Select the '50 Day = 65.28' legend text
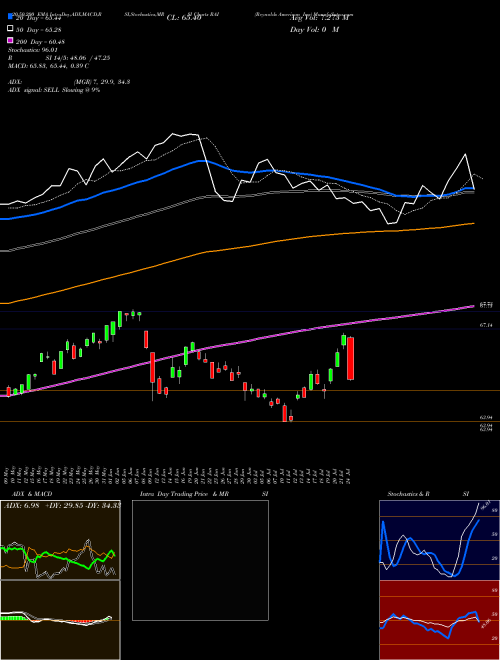The width and height of the screenshot is (500, 660). pyautogui.click(x=39, y=29)
